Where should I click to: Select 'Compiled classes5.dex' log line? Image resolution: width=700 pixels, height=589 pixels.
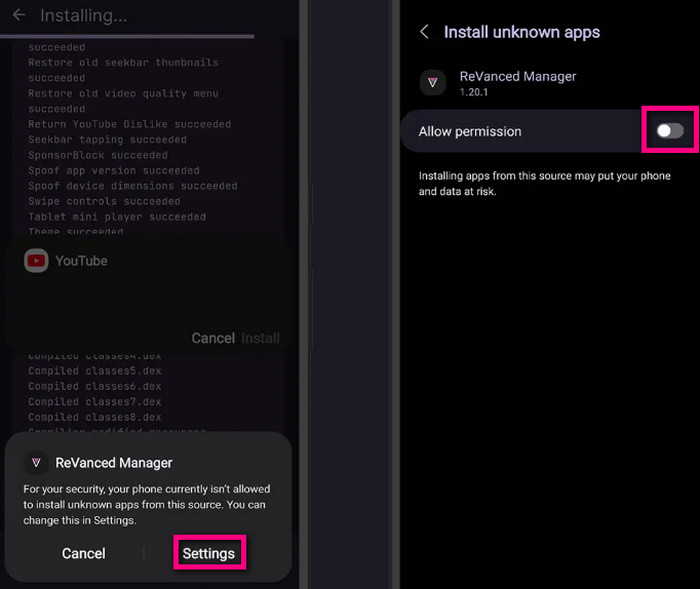click(95, 371)
